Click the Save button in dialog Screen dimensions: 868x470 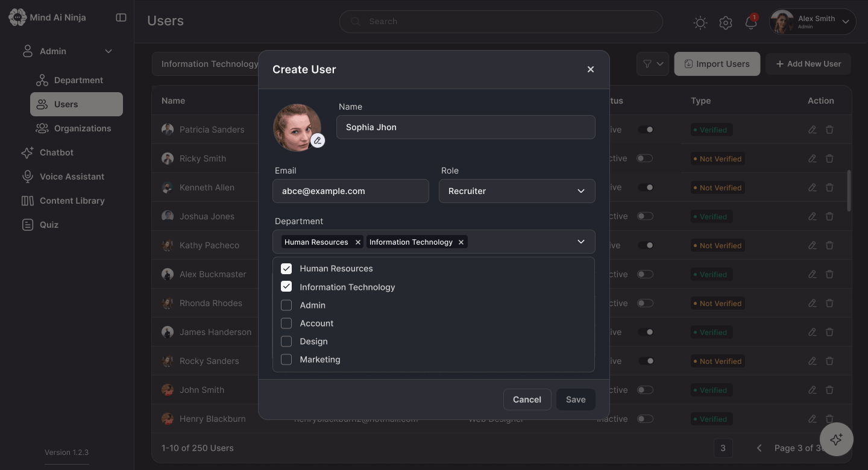coord(576,399)
